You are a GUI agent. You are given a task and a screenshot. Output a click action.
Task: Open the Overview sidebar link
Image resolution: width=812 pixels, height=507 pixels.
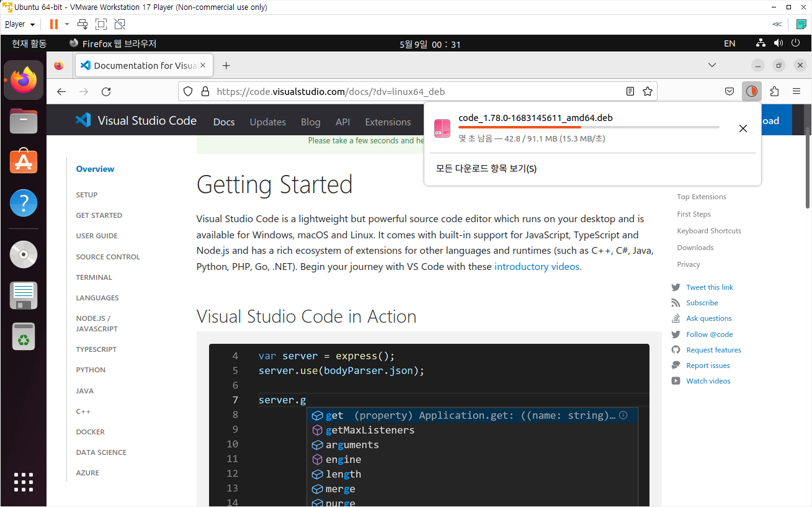pyautogui.click(x=95, y=169)
